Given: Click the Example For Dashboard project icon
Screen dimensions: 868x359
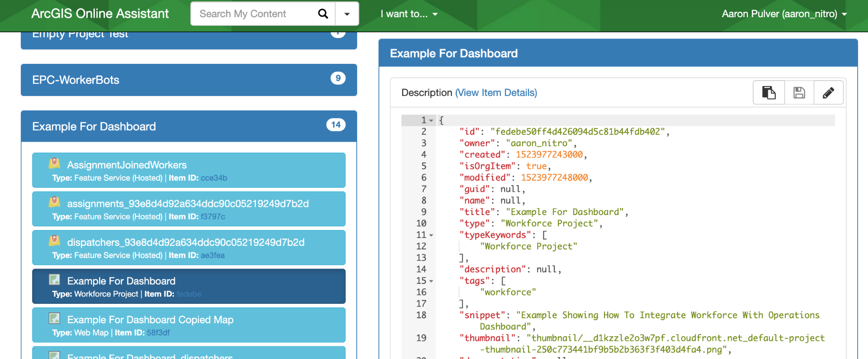Looking at the screenshot, I should point(55,280).
